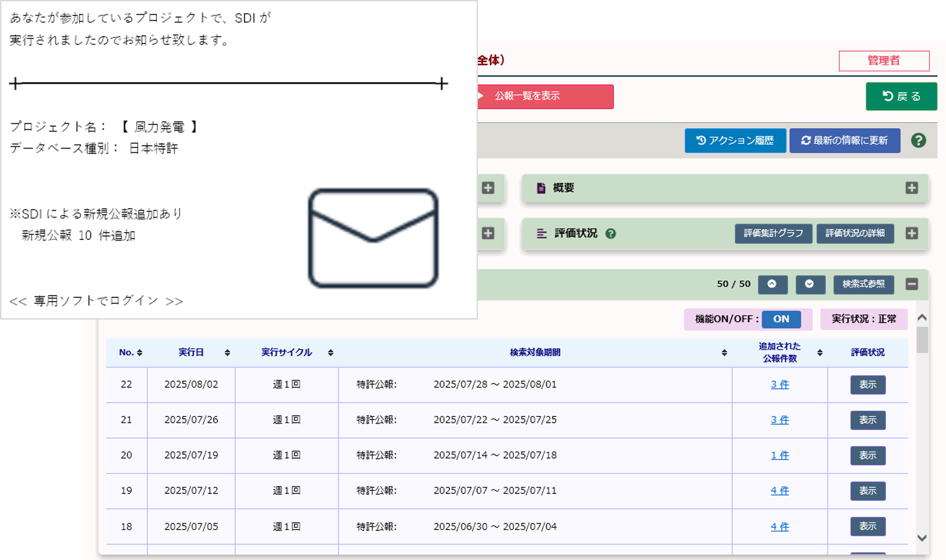Click the 50 / 50 counter text
The width and height of the screenshot is (946, 560).
[x=734, y=284]
